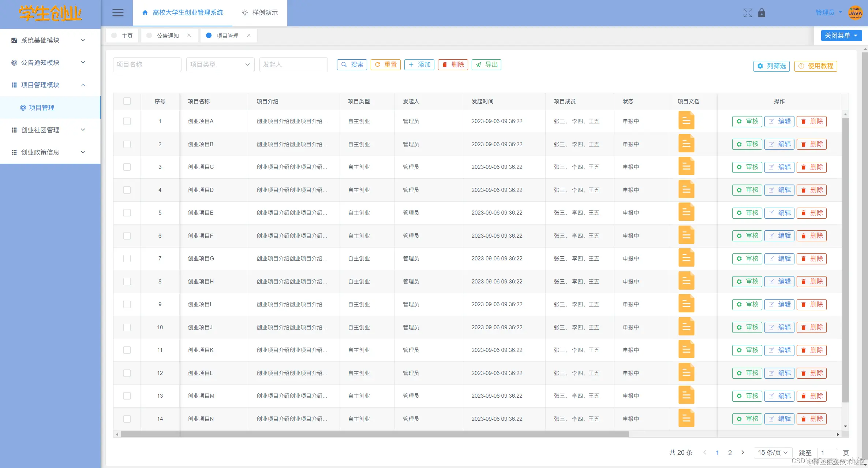Click the next page arrow in pagination
This screenshot has width=868, height=468.
click(742, 452)
